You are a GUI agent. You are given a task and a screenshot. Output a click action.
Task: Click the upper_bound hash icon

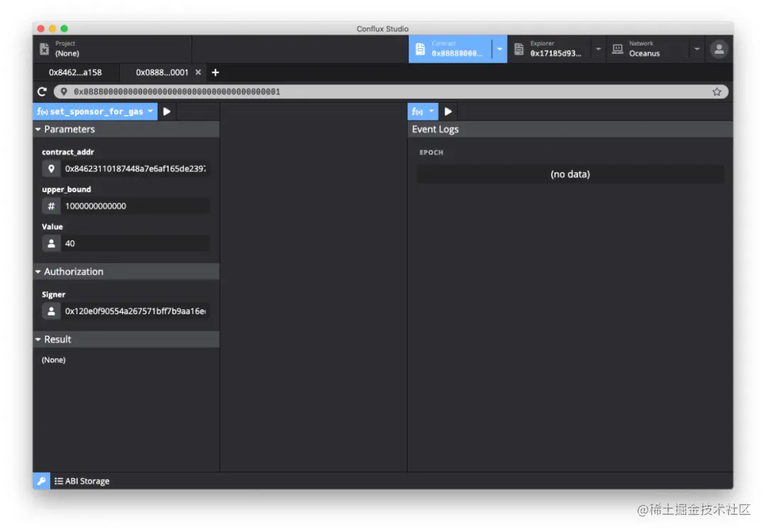(x=51, y=206)
